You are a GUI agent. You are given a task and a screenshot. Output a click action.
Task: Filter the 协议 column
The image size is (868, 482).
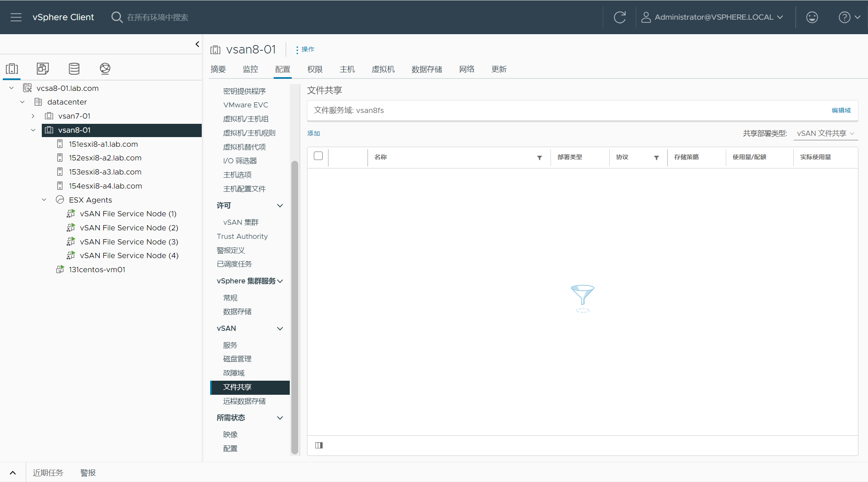point(656,158)
